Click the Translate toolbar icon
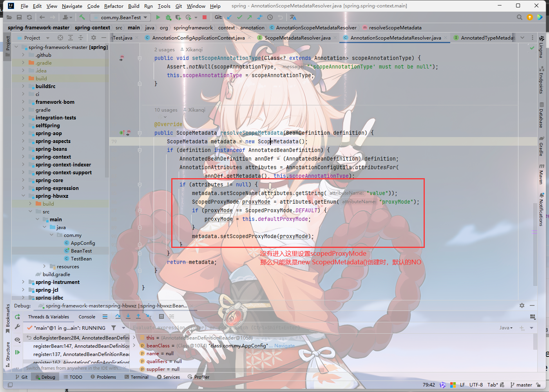The width and height of the screenshot is (549, 392). pyautogui.click(x=293, y=17)
